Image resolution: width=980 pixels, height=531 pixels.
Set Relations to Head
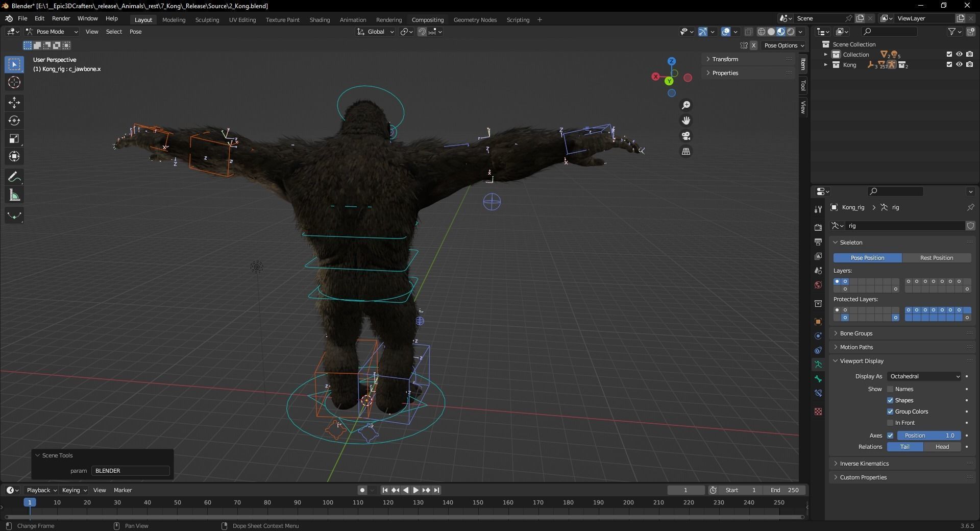click(x=942, y=447)
